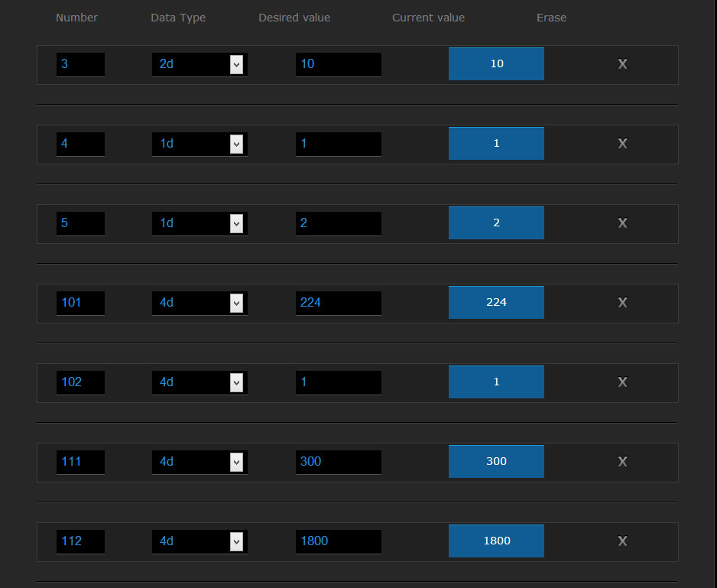Delete row 4 using its X icon
Screen dimensions: 717x588
pos(622,144)
